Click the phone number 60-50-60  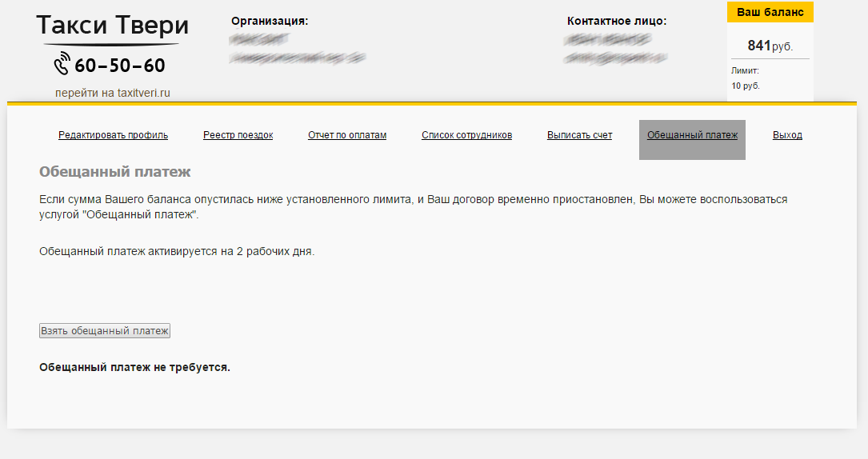pyautogui.click(x=120, y=66)
